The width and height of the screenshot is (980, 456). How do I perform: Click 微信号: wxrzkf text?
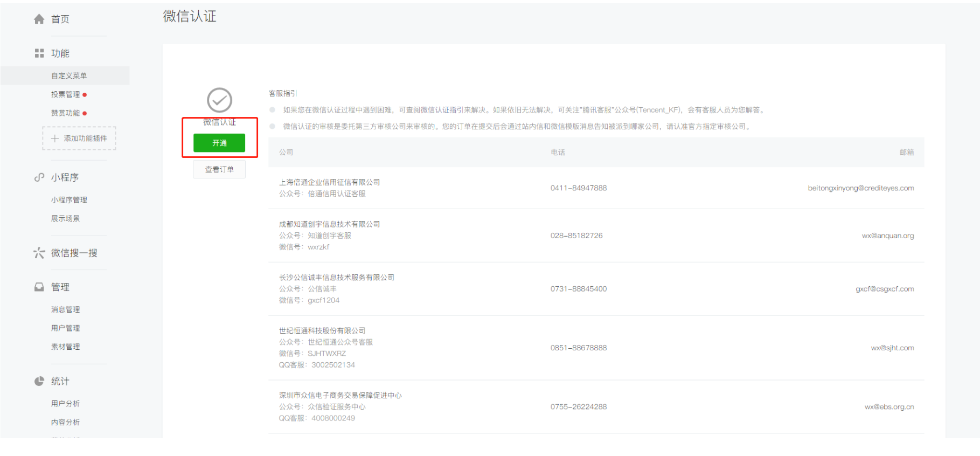tap(304, 247)
